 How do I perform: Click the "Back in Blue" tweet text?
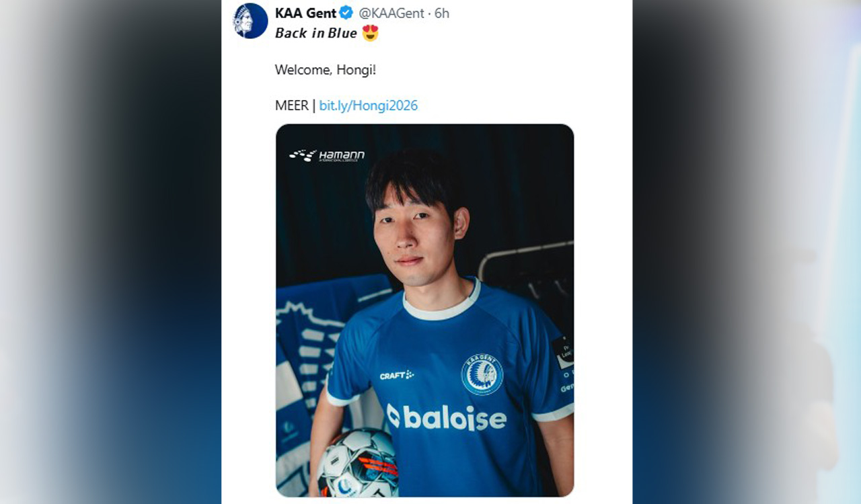(x=315, y=33)
